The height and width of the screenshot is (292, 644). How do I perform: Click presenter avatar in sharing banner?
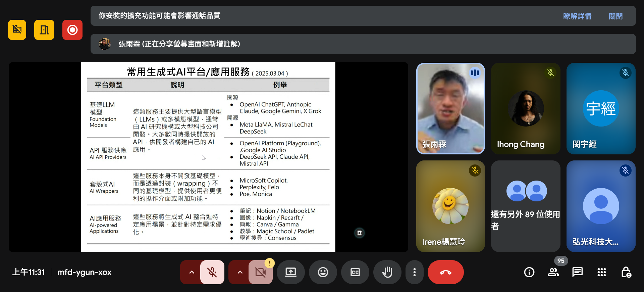[x=105, y=44]
